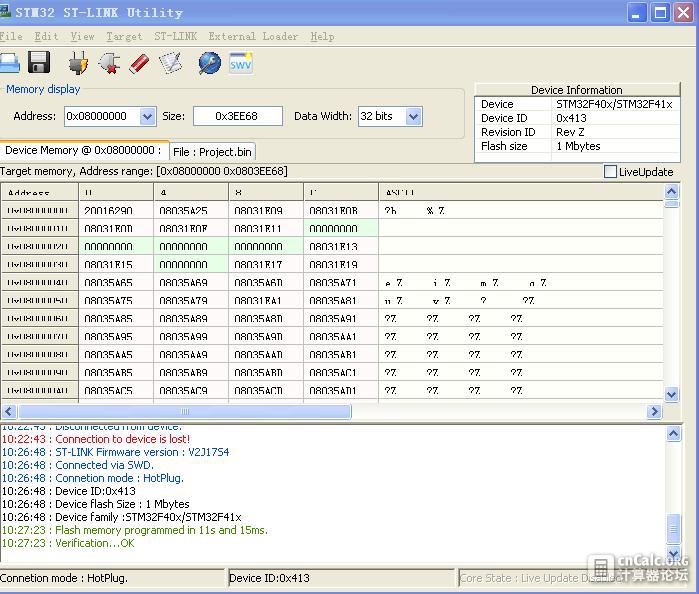The image size is (699, 594).
Task: Click memory table down scroll arrow
Action: point(671,394)
